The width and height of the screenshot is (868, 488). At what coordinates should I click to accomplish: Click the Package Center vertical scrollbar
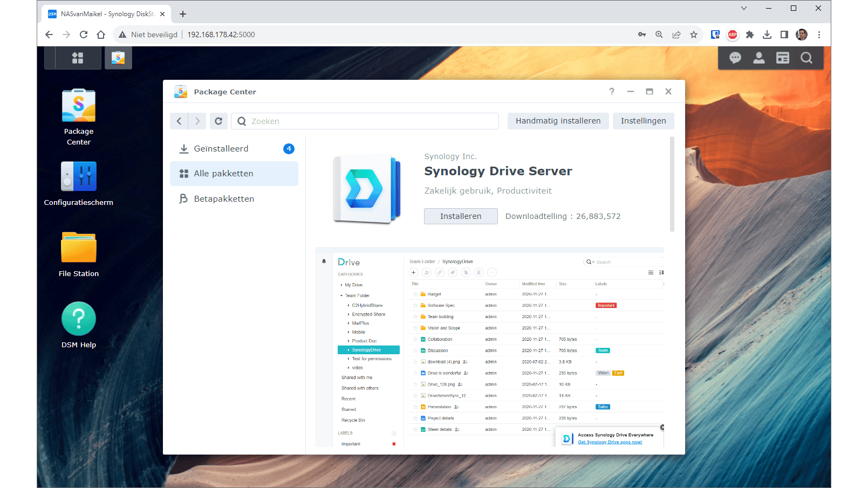[672, 183]
